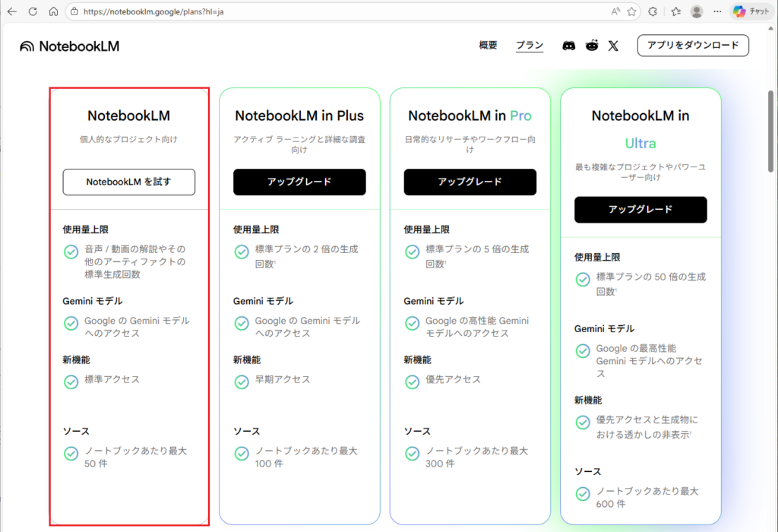Select the プラン navigation tab
This screenshot has height=532, width=778.
coord(530,46)
